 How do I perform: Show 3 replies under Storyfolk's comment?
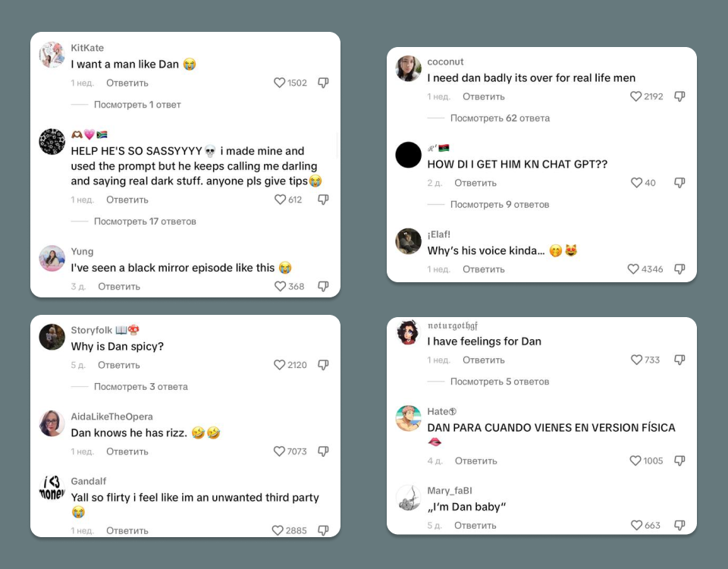tap(140, 387)
